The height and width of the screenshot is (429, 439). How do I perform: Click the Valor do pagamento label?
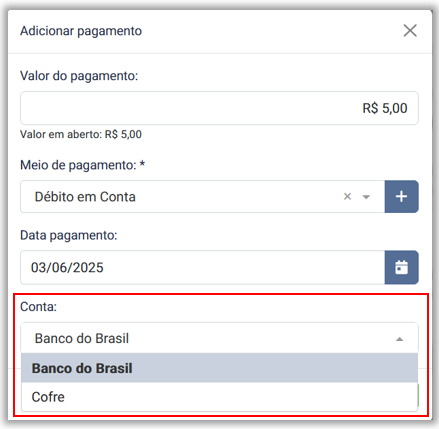[x=79, y=76]
